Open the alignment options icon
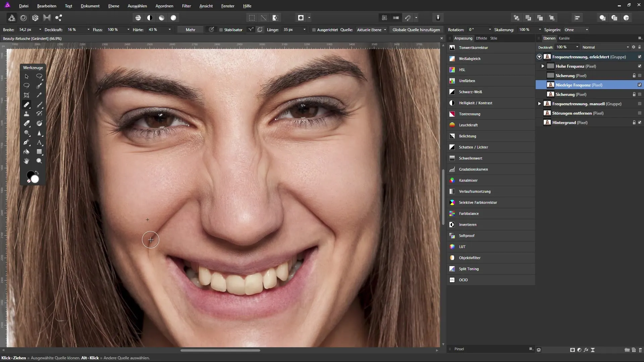The image size is (644, 362). coord(577,18)
